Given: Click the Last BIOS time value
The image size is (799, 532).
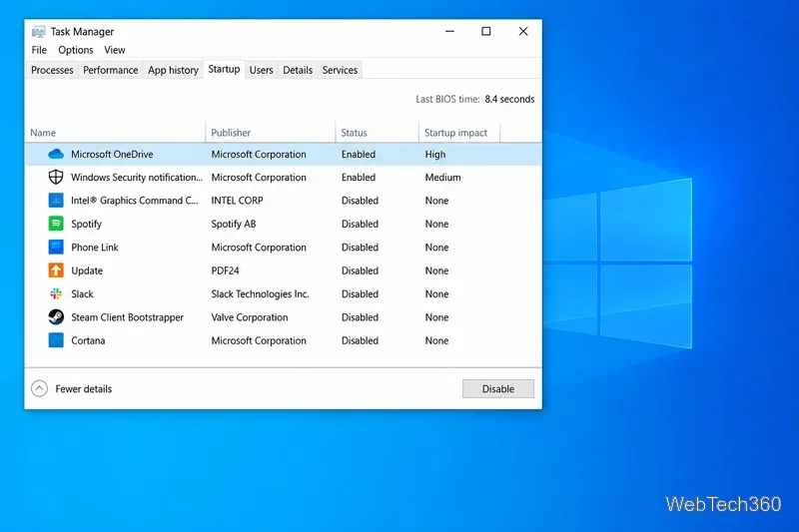Looking at the screenshot, I should click(x=509, y=99).
